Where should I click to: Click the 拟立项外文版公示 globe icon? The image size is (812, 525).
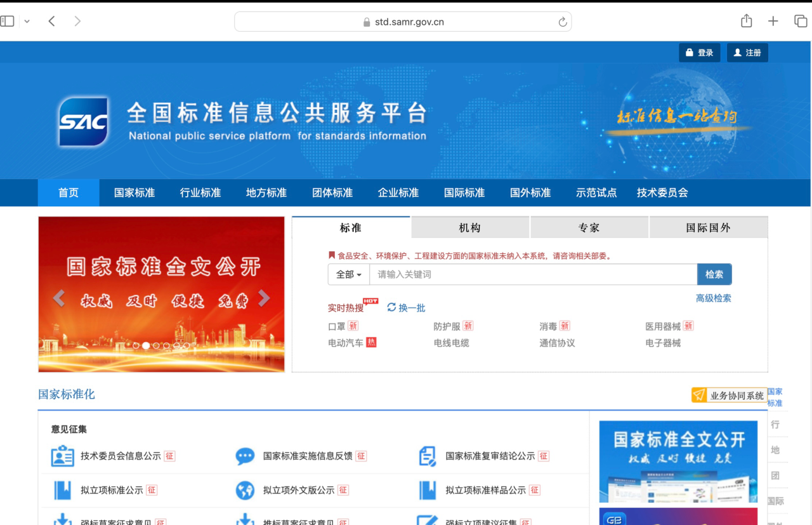[x=245, y=490]
